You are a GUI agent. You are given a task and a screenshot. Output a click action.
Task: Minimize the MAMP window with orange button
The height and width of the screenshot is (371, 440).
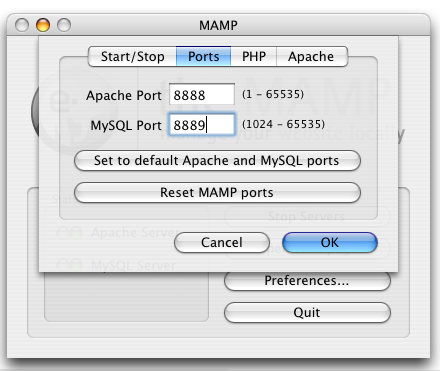point(43,25)
